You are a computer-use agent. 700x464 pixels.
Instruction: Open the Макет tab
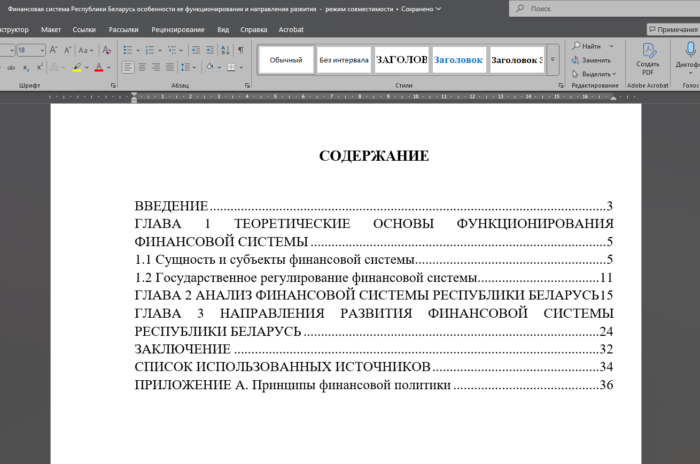(x=51, y=29)
